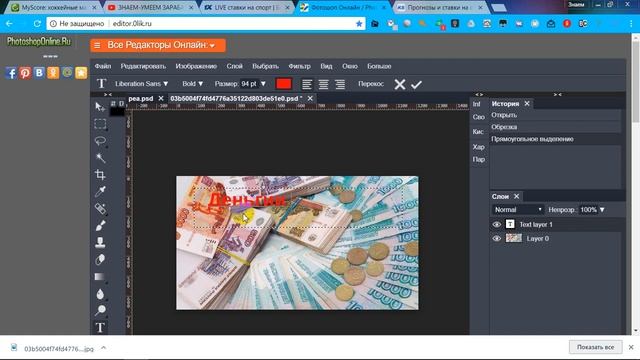
Task: Switch to pea.psd document tab
Action: pyautogui.click(x=141, y=99)
